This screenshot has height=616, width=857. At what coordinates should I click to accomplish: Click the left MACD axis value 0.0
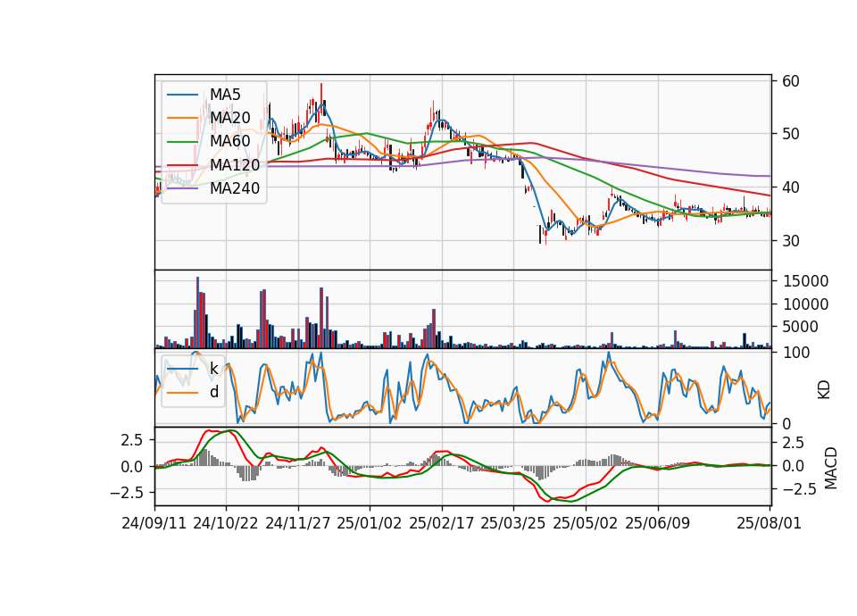pyautogui.click(x=132, y=467)
